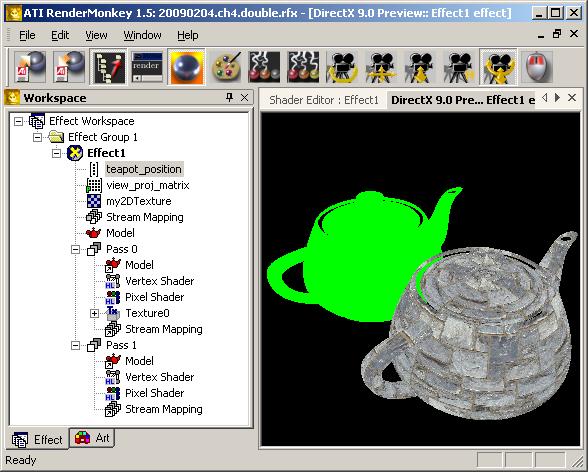Switch to the Effect workspace tab
The height and width of the screenshot is (472, 588).
[x=38, y=439]
